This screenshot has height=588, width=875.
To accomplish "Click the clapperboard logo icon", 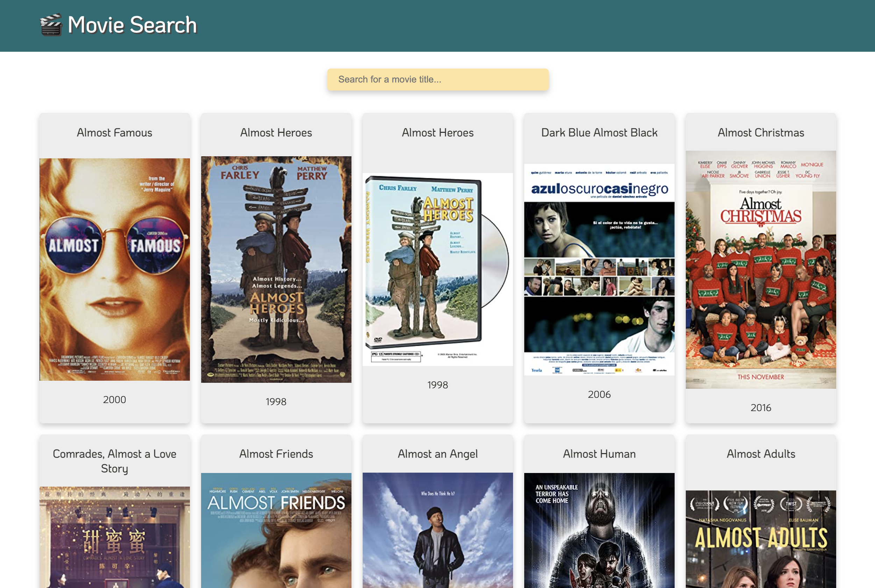I will click(51, 25).
